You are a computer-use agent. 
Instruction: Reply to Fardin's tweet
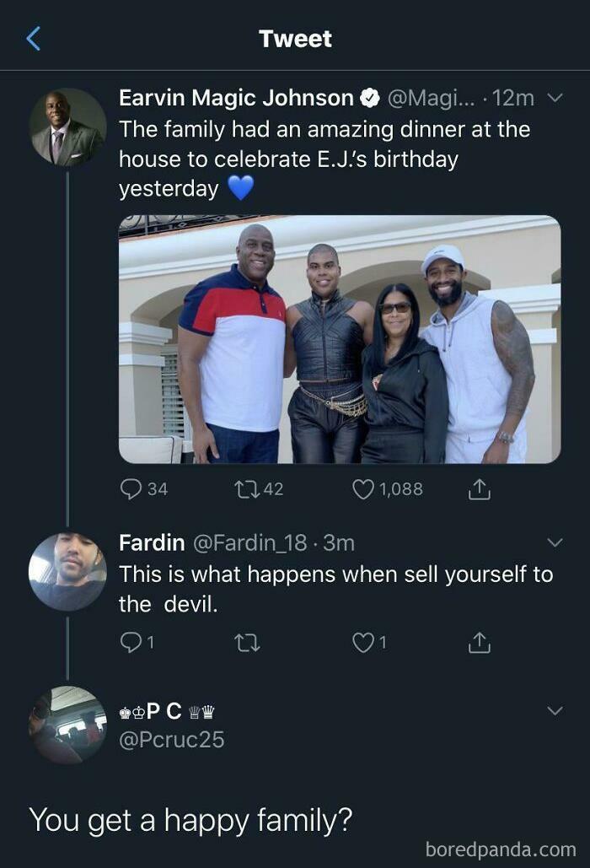tap(131, 643)
